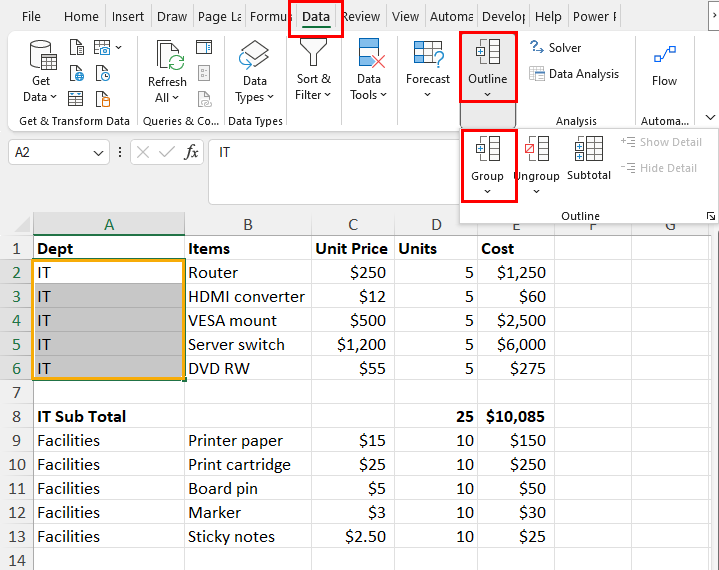Open the Get Data menu

coord(40,72)
